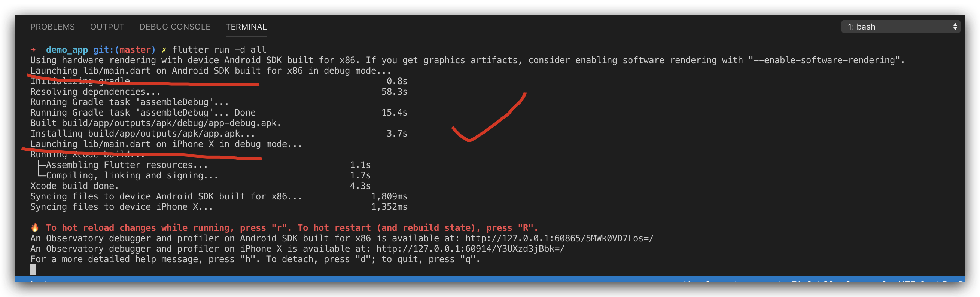The image size is (980, 297).
Task: Click the 'Assembling Flutter resources...' line
Action: pos(127,165)
